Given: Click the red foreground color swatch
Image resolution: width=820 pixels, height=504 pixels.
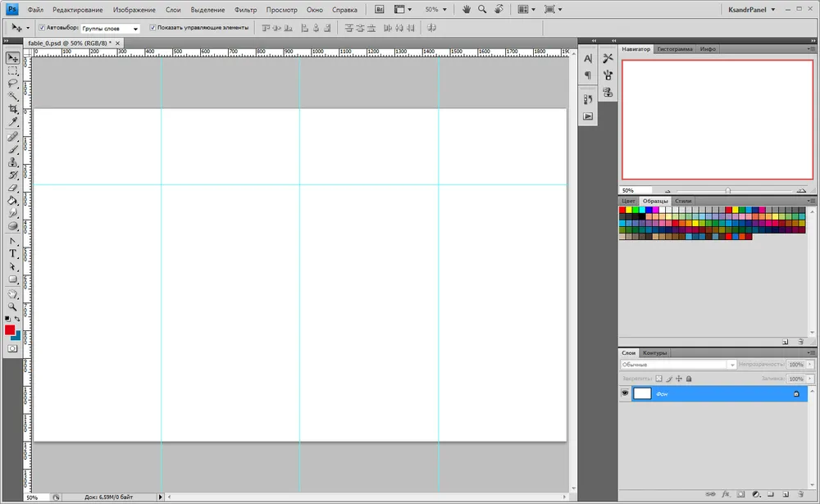Looking at the screenshot, I should tap(10, 329).
